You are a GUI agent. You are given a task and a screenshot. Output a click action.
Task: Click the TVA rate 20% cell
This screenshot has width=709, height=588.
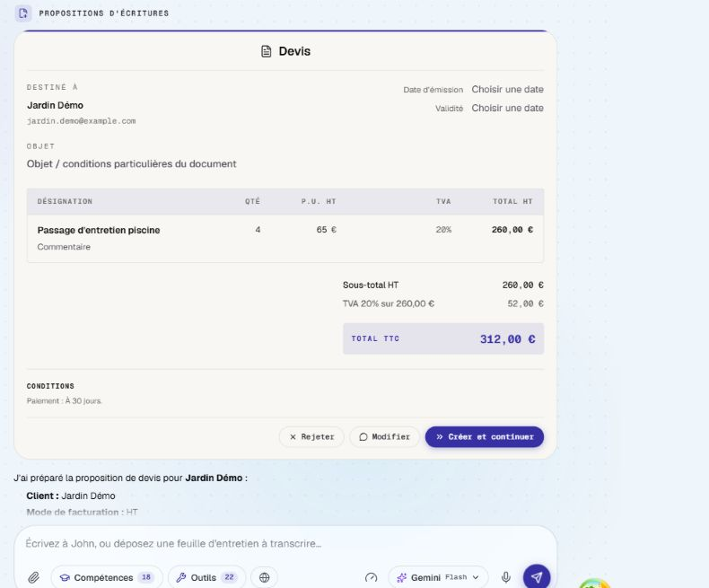443,230
